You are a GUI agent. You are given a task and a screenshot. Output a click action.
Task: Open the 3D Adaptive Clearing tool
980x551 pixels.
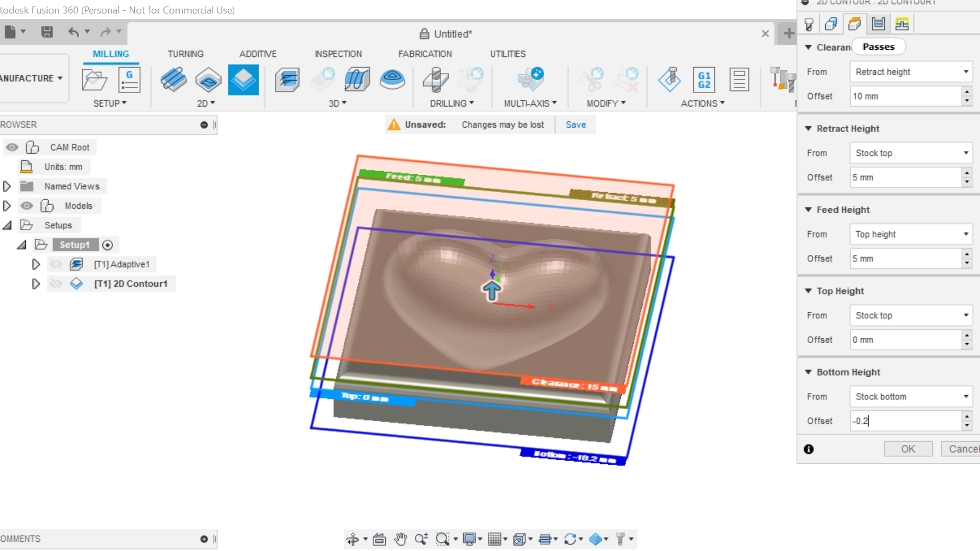287,79
